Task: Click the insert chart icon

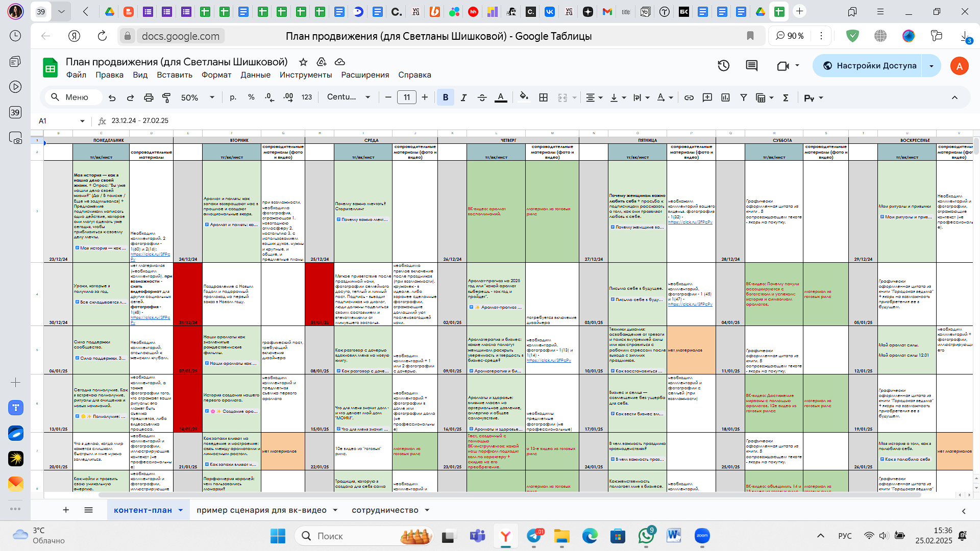Action: 725,97
